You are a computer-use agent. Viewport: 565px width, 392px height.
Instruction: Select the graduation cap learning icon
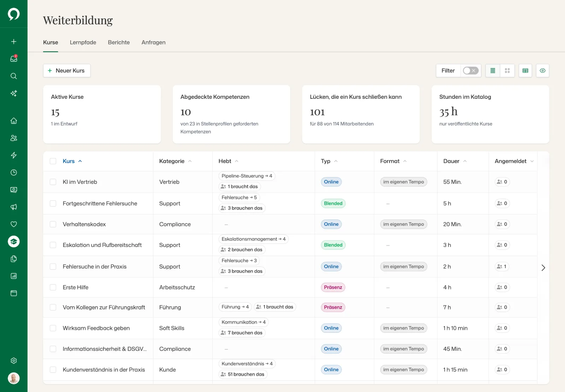(14, 242)
